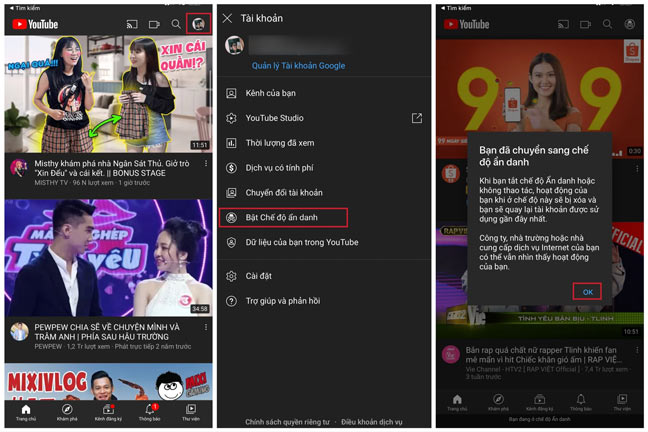Tap the camera upload icon in the left screen
This screenshot has height=432, width=648.
[154, 23]
